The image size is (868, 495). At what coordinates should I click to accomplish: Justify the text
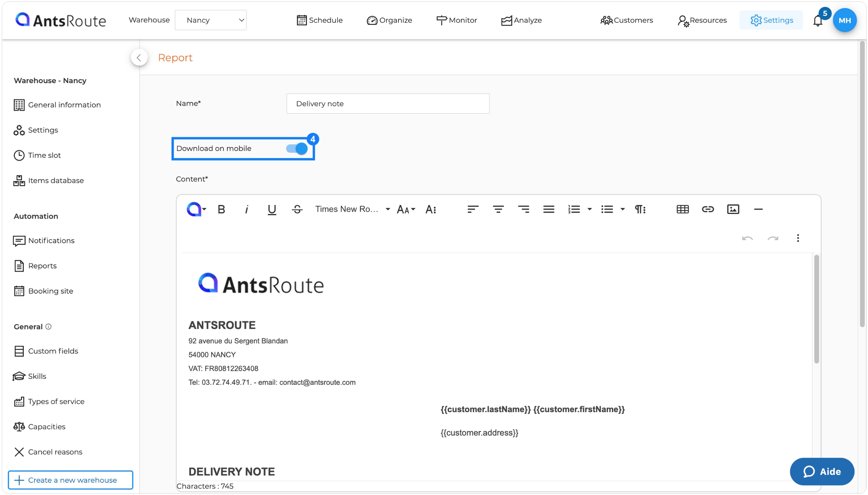click(x=549, y=209)
